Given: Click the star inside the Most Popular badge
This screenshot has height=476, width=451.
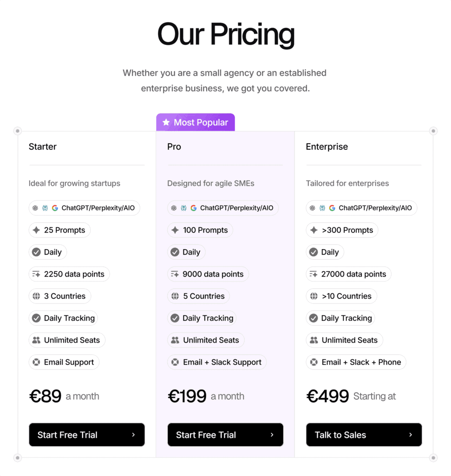Looking at the screenshot, I should 166,122.
